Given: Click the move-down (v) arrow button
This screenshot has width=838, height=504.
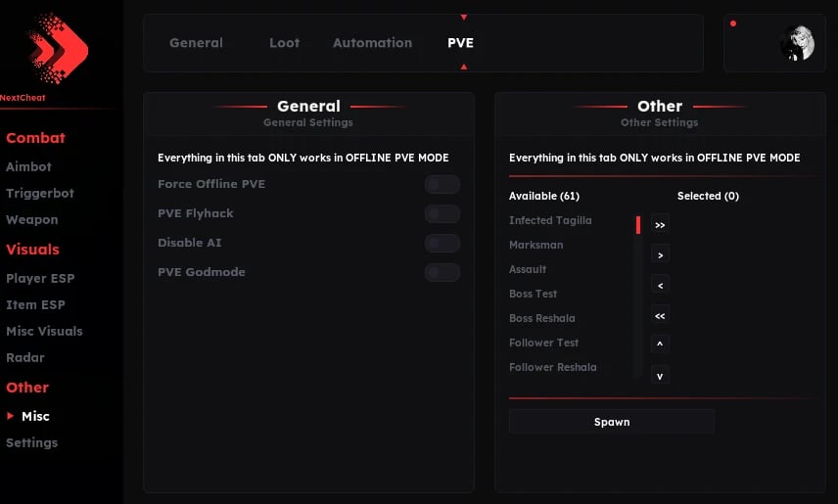Looking at the screenshot, I should [660, 375].
